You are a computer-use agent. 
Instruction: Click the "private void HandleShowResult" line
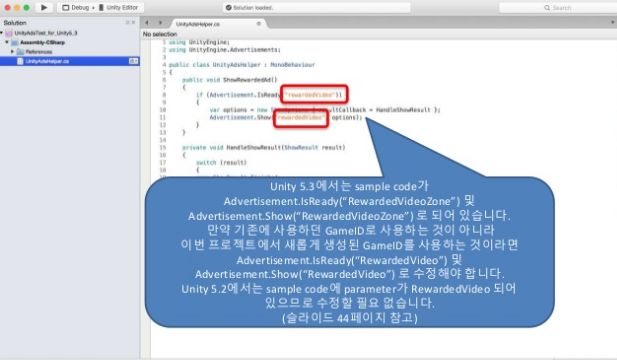coord(263,148)
